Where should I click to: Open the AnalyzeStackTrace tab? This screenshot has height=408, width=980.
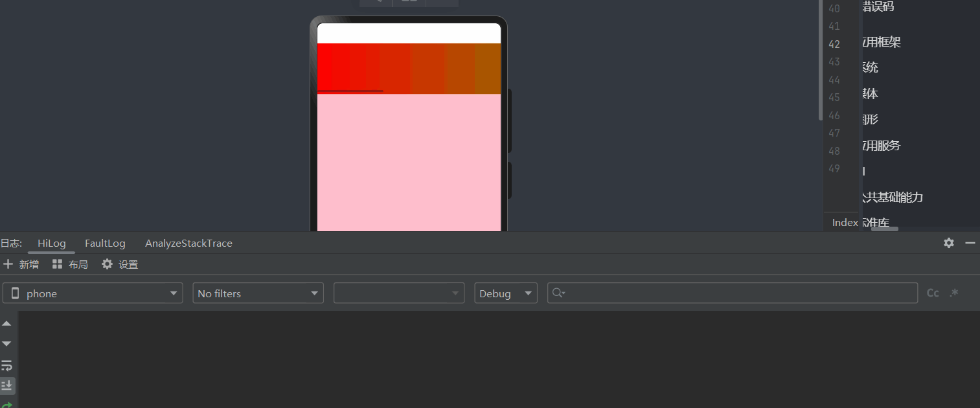click(189, 243)
